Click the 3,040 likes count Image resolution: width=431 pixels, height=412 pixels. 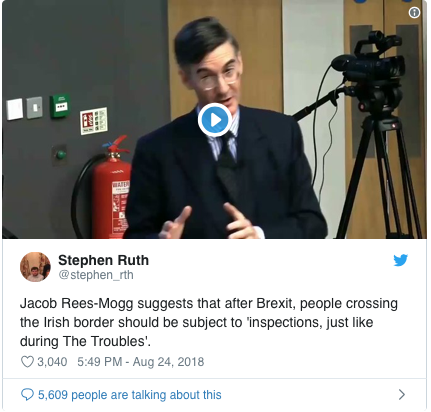pos(52,362)
